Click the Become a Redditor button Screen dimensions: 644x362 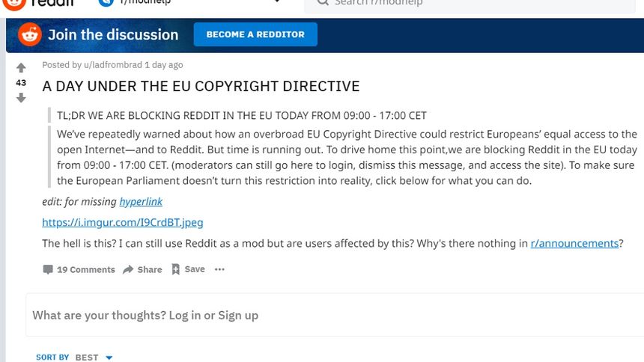255,34
